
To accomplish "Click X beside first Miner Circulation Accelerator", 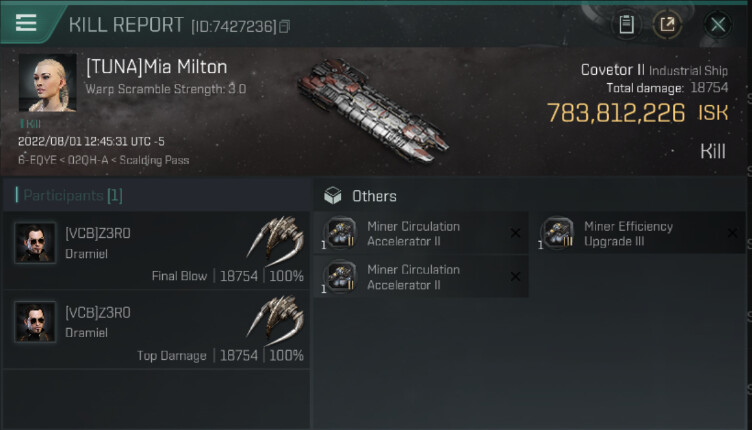I will point(515,233).
